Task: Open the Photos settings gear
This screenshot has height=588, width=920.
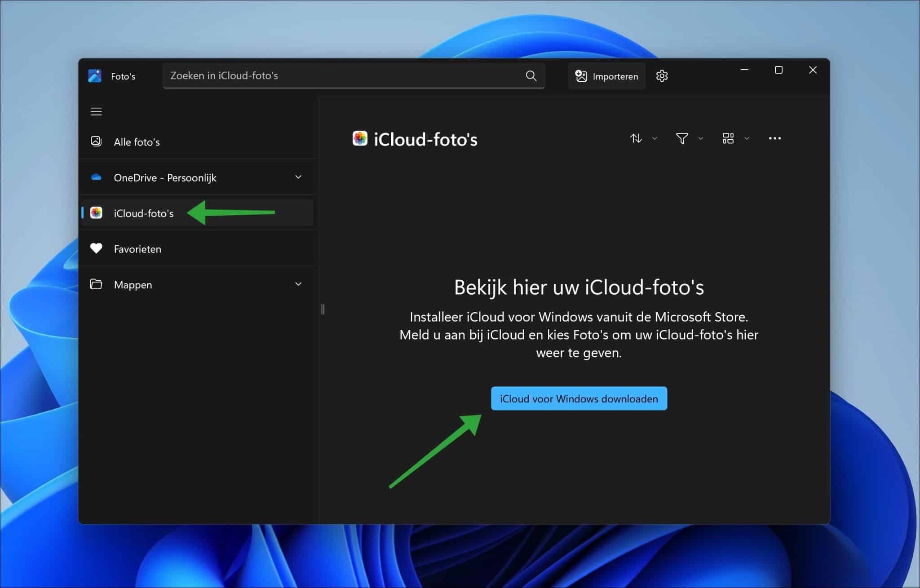Action: tap(662, 75)
